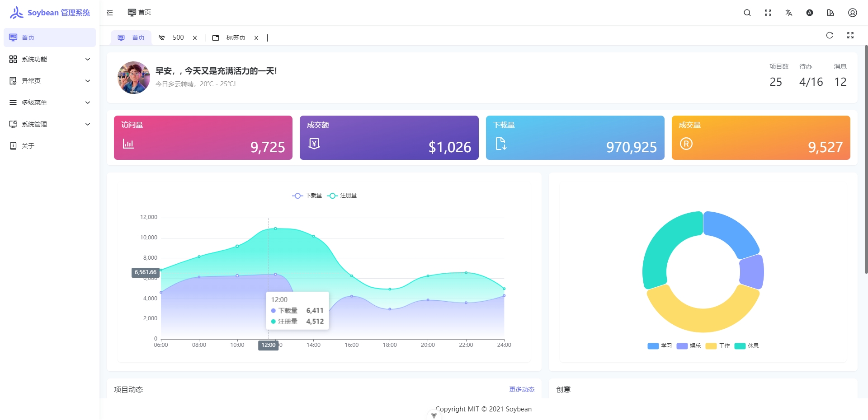
Task: Click the 访问量 9,725 card
Action: click(x=203, y=138)
